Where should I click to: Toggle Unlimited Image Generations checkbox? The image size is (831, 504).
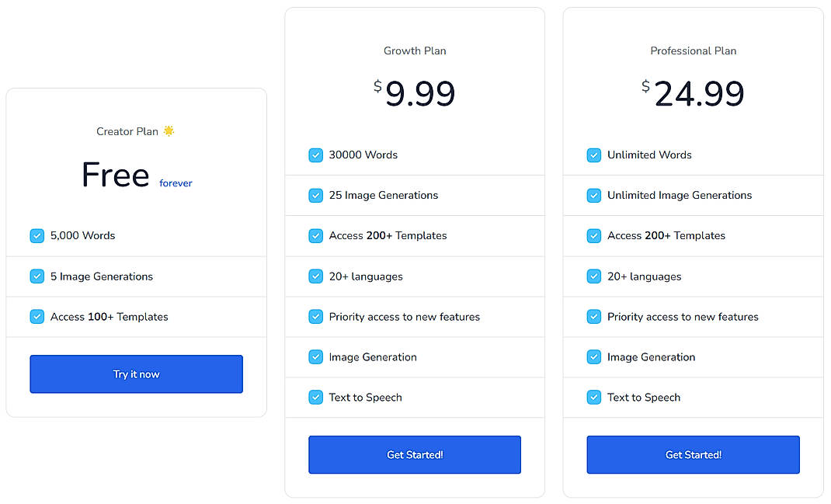(593, 195)
